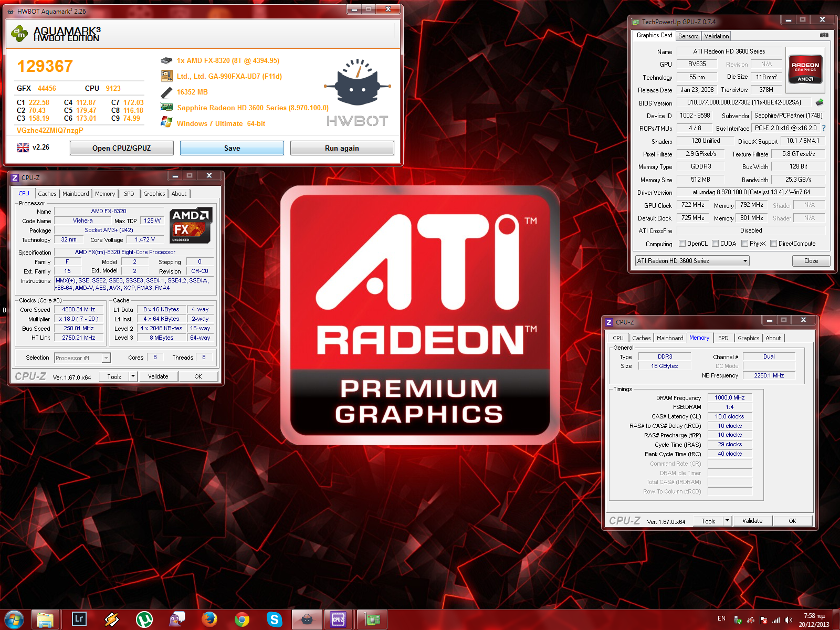Switch to the Aquamark taskbar button

[307, 620]
